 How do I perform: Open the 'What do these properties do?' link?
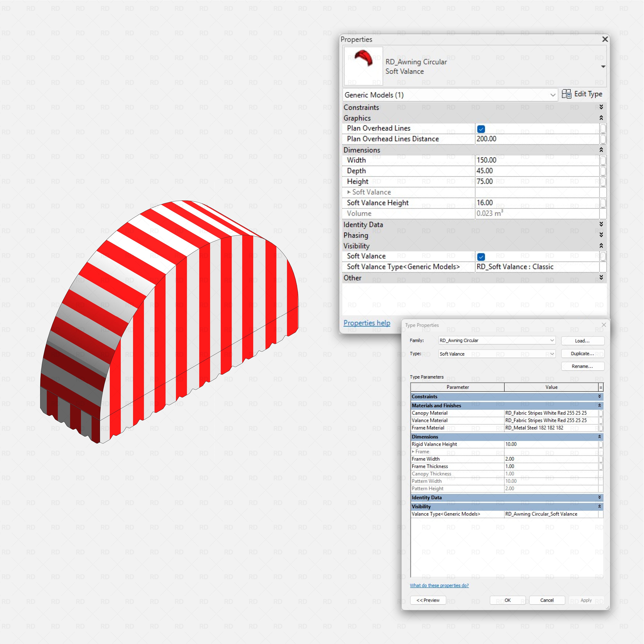pos(439,585)
